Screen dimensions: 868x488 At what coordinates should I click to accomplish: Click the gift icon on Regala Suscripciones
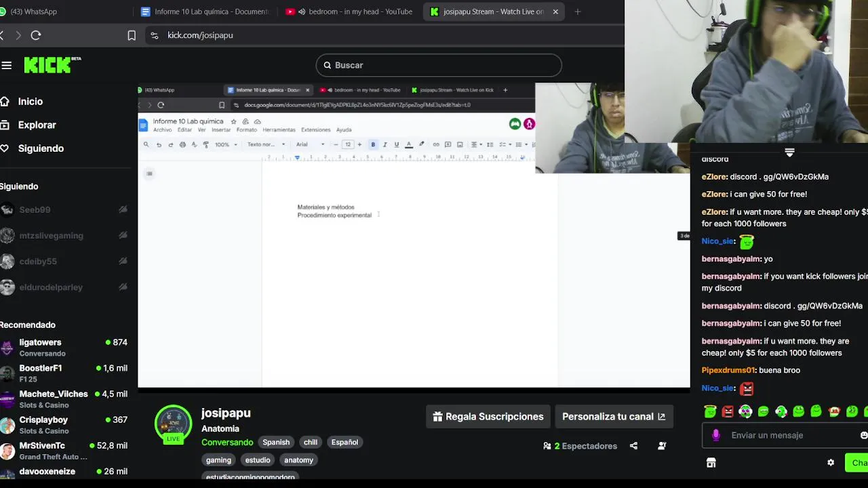[437, 417]
